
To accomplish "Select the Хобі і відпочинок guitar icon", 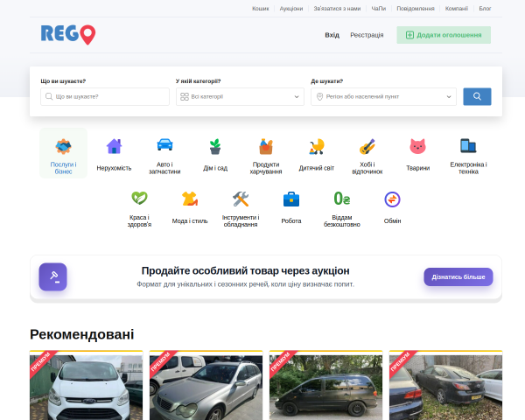I will pos(367,146).
